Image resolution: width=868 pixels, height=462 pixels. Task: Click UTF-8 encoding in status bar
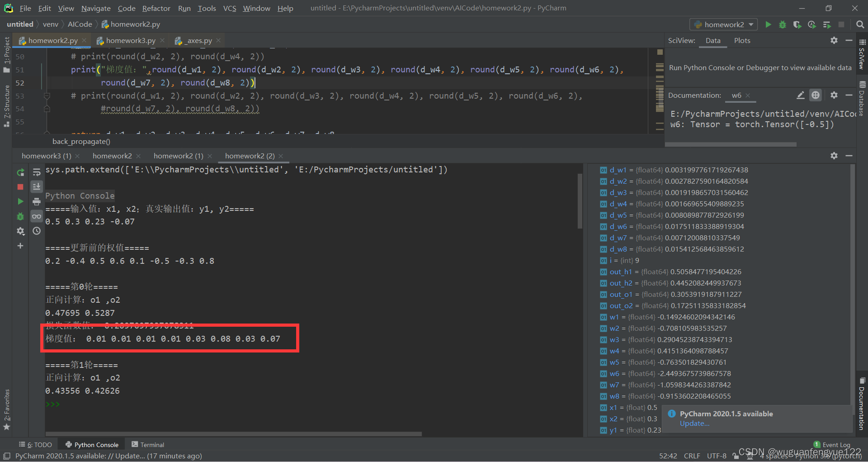click(x=717, y=456)
